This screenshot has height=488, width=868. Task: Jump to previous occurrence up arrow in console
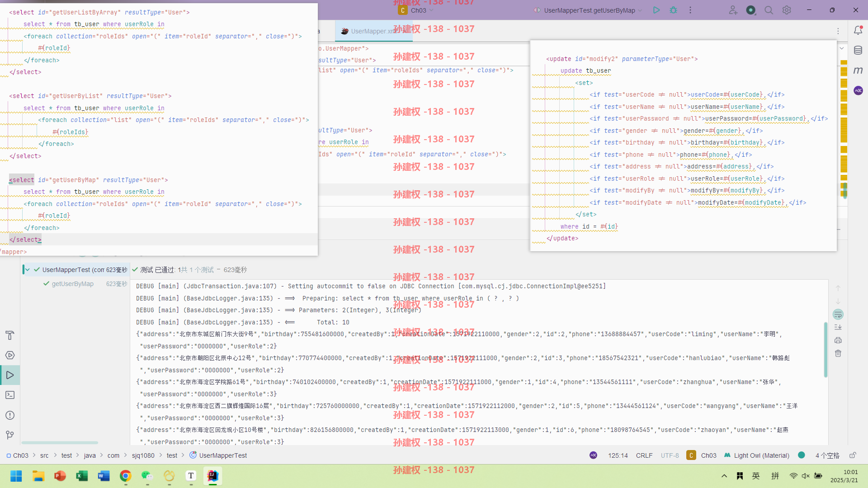[x=838, y=288]
